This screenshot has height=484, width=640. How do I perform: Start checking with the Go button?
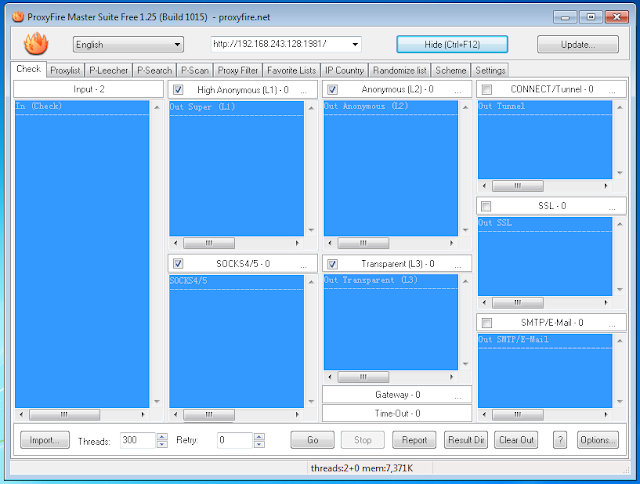click(313, 440)
